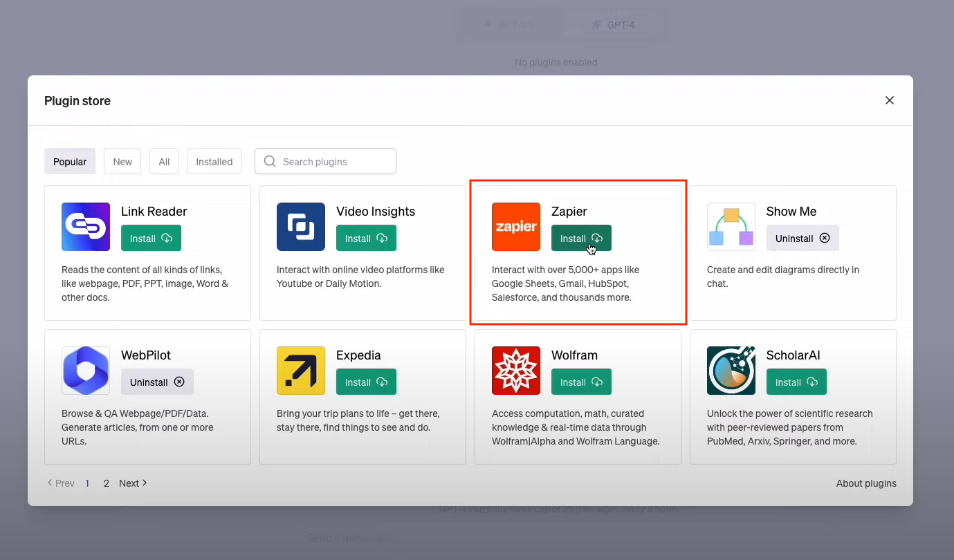Click the 'Create and edit diagrams' description
Viewport: 954px width, 560px height.
coord(783,277)
